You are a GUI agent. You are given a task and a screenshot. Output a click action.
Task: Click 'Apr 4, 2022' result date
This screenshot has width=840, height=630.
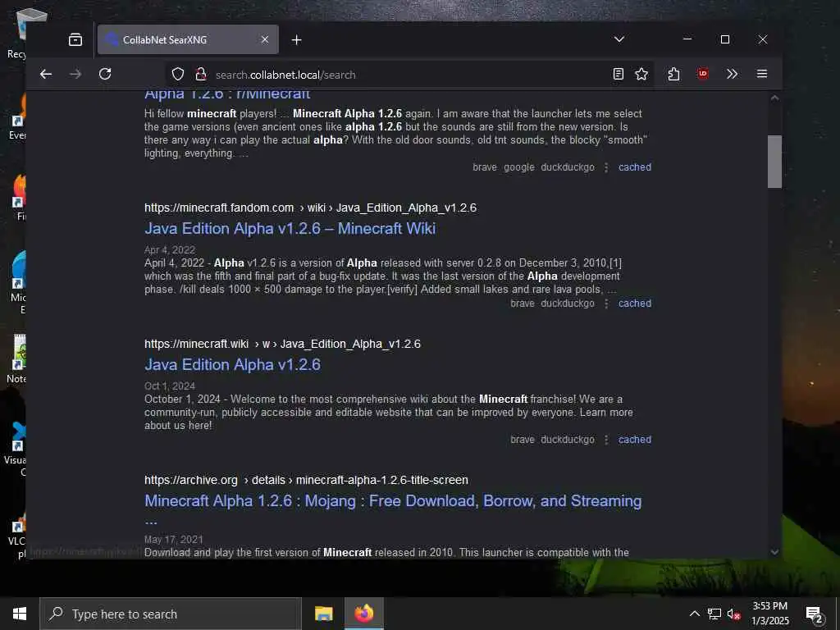pos(170,250)
